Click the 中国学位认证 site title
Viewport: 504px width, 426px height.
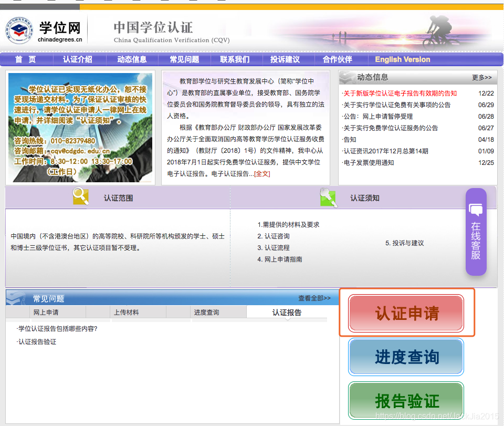(x=153, y=27)
